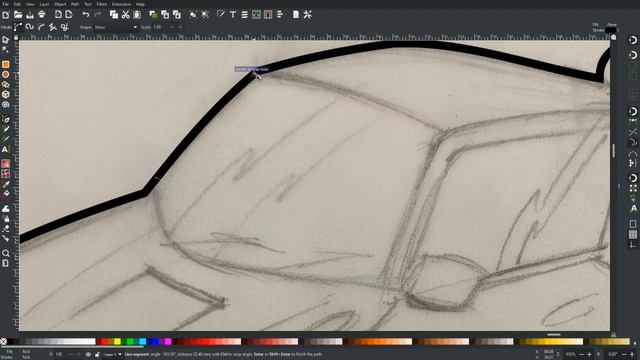The image size is (640, 360).
Task: Click the Save document icon
Action: [30, 15]
